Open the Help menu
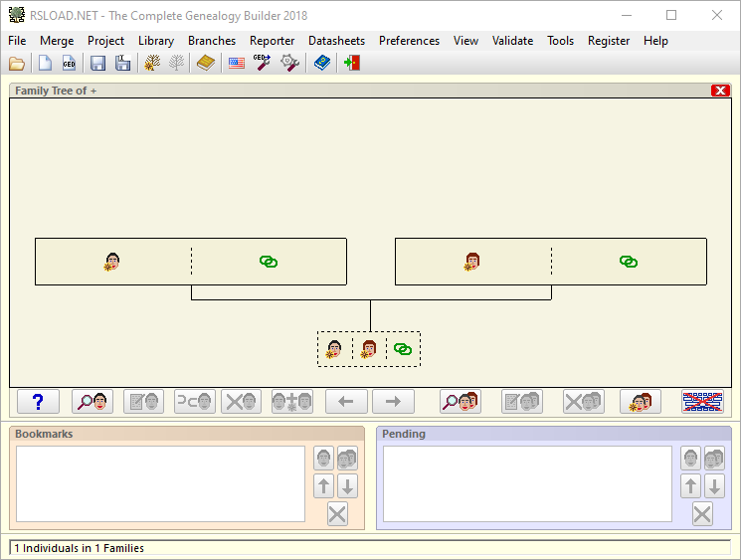This screenshot has height=560, width=741. (x=655, y=41)
